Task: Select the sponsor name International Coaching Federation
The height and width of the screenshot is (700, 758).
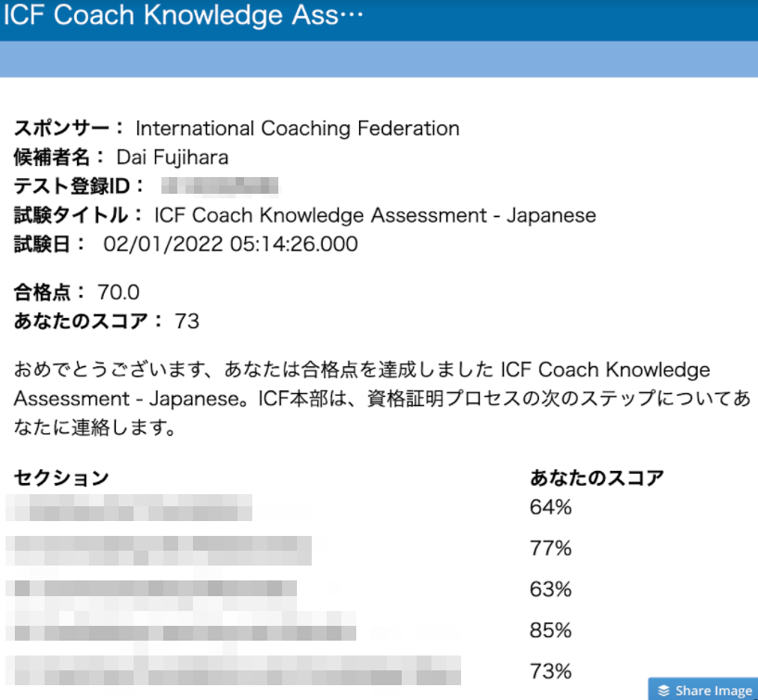Action: point(297,128)
